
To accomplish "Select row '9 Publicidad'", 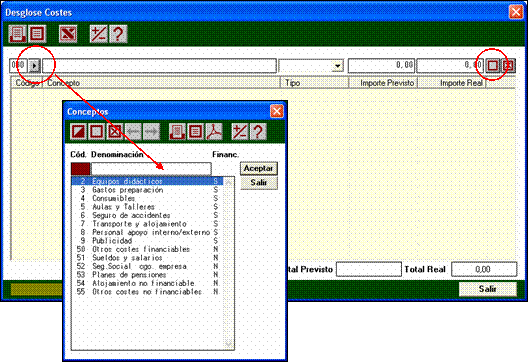I will (147, 241).
